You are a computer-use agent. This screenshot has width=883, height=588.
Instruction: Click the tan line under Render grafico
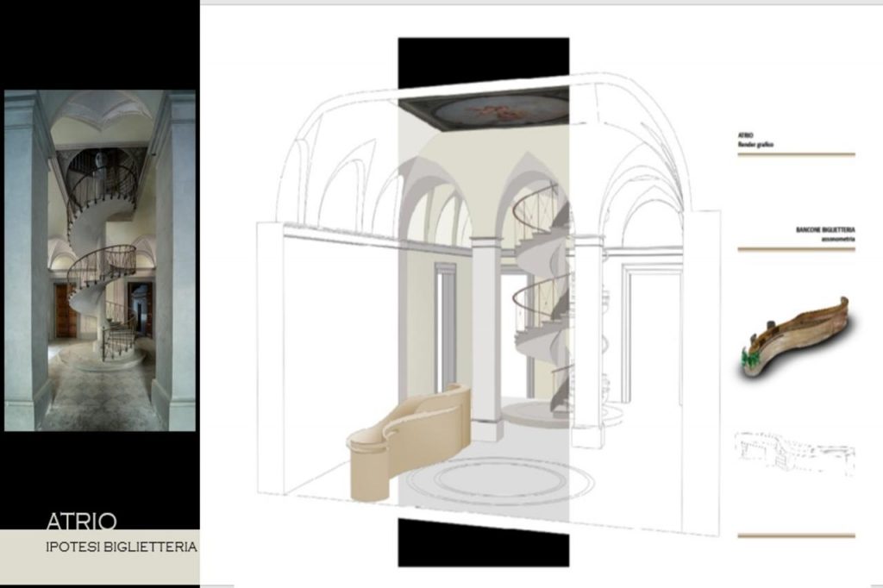click(795, 155)
